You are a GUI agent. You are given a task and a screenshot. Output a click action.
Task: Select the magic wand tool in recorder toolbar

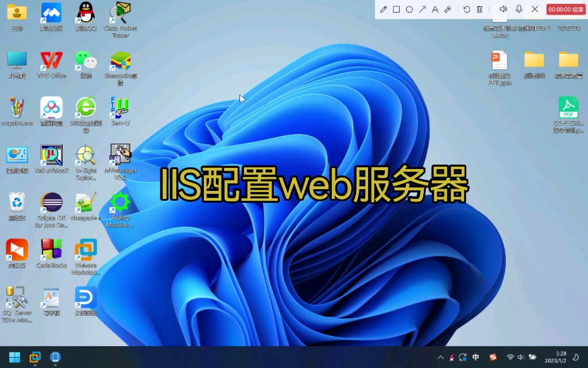pos(448,9)
